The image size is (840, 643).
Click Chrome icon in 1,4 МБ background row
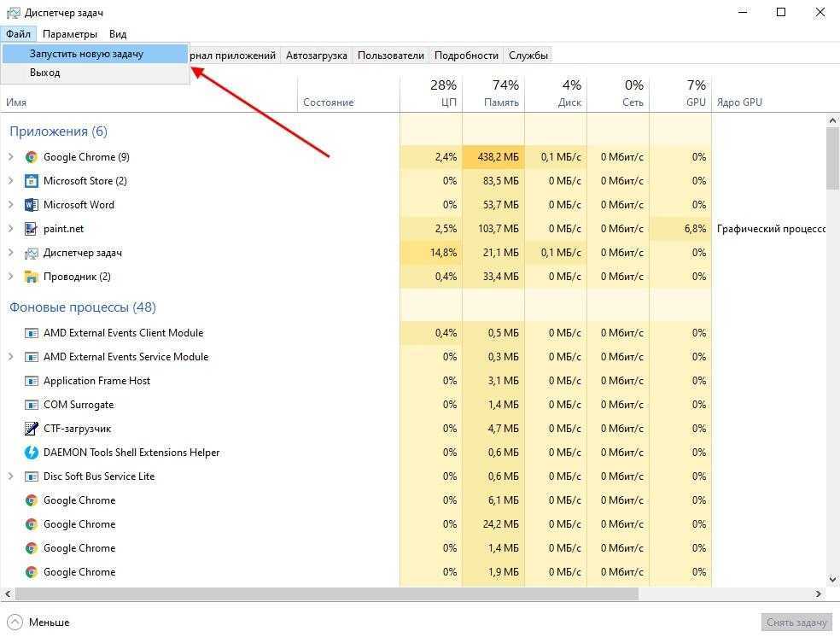pyautogui.click(x=31, y=548)
